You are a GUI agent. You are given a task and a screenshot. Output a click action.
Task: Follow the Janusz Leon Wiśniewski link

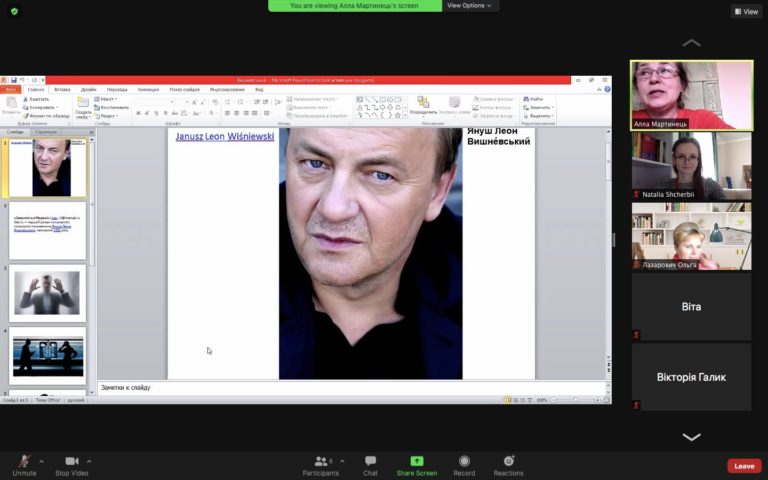[x=225, y=137]
